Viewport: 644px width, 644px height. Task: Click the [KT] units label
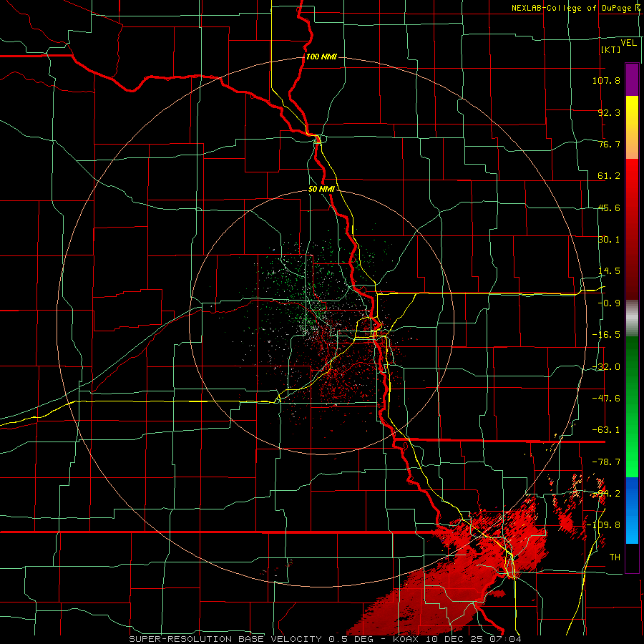(611, 49)
